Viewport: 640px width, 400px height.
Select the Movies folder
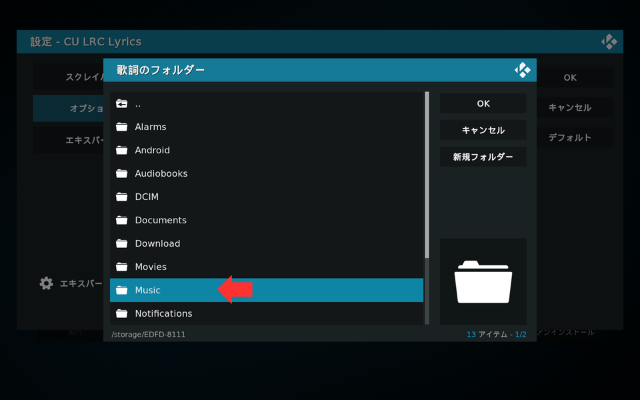pyautogui.click(x=150, y=267)
